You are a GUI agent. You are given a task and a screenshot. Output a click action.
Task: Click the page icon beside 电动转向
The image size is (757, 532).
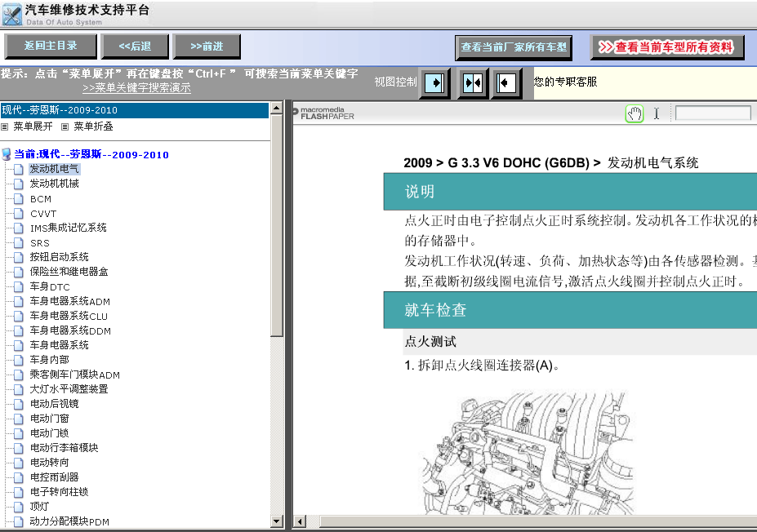(18, 463)
